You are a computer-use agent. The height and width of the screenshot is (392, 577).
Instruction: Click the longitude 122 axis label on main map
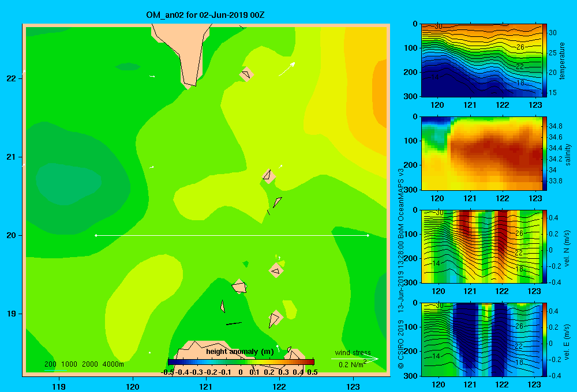click(x=279, y=386)
